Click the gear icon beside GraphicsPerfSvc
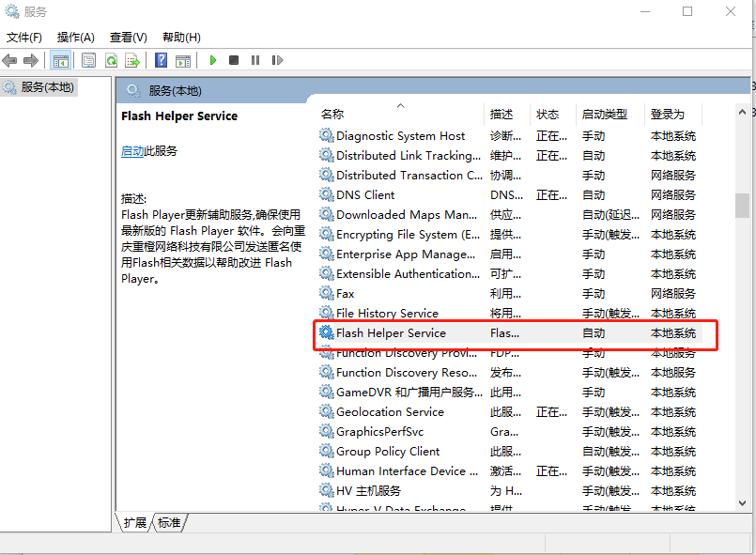 pyautogui.click(x=327, y=431)
